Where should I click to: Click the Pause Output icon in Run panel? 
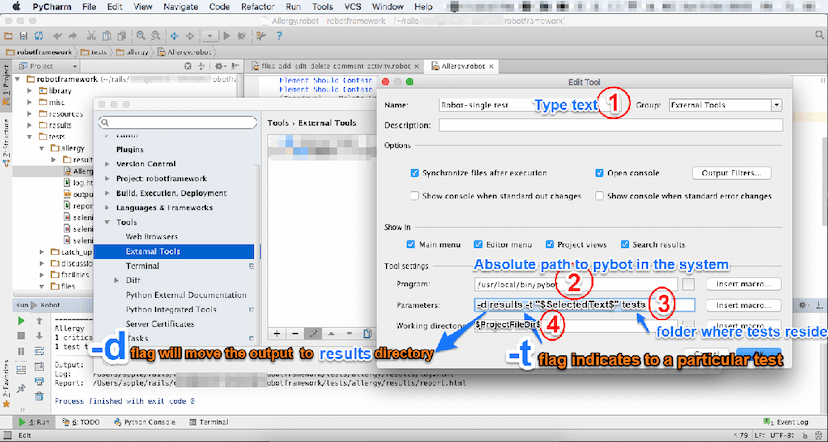point(21,351)
